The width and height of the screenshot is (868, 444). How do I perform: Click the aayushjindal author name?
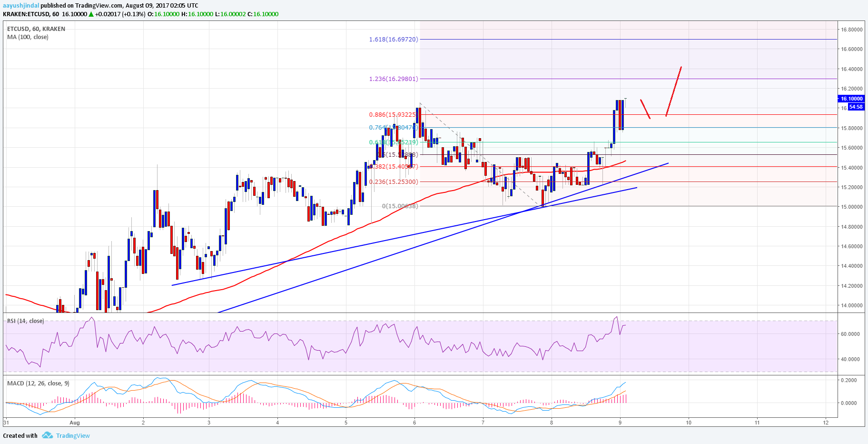click(x=21, y=6)
